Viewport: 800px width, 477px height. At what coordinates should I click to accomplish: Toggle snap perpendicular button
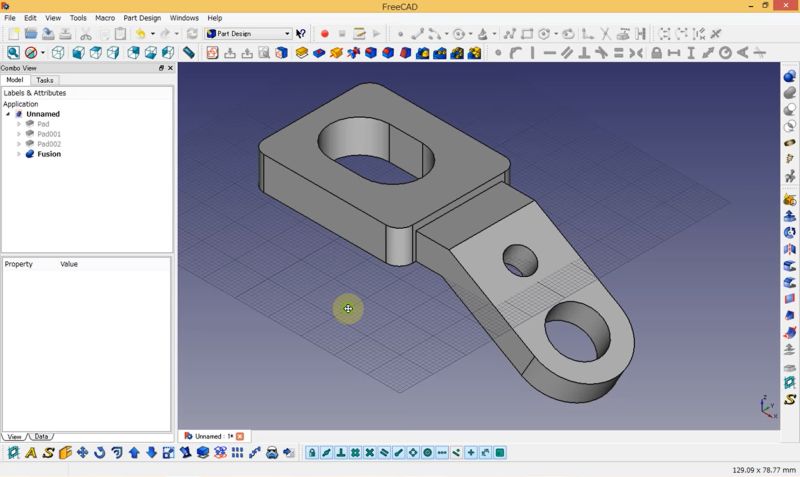(x=341, y=453)
